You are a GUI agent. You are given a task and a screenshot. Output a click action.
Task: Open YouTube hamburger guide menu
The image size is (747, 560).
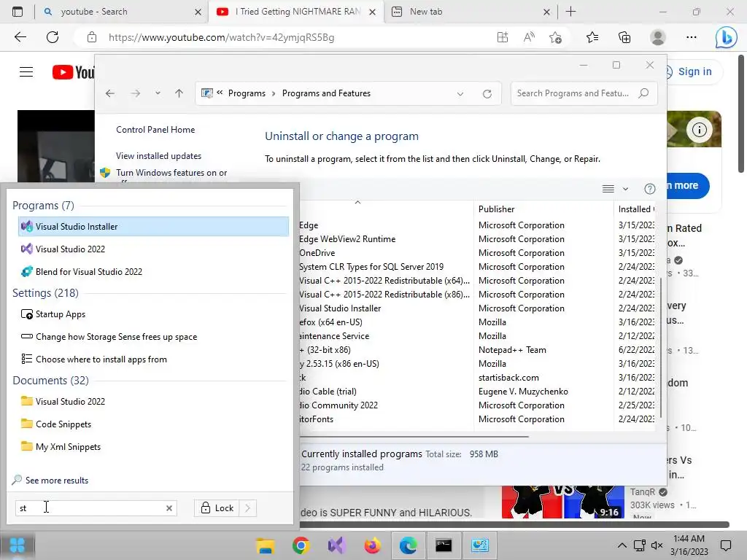[26, 72]
